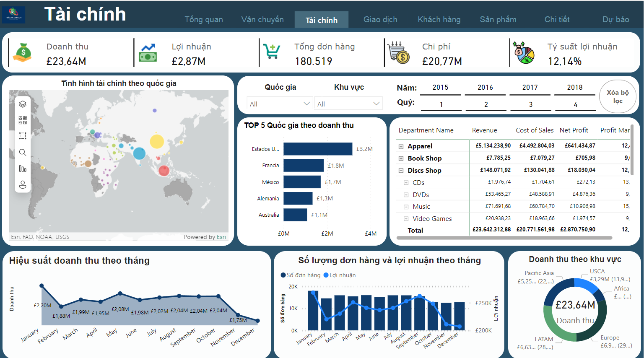
Task: Click the table's horizontal scrollbar
Action: coord(504,238)
